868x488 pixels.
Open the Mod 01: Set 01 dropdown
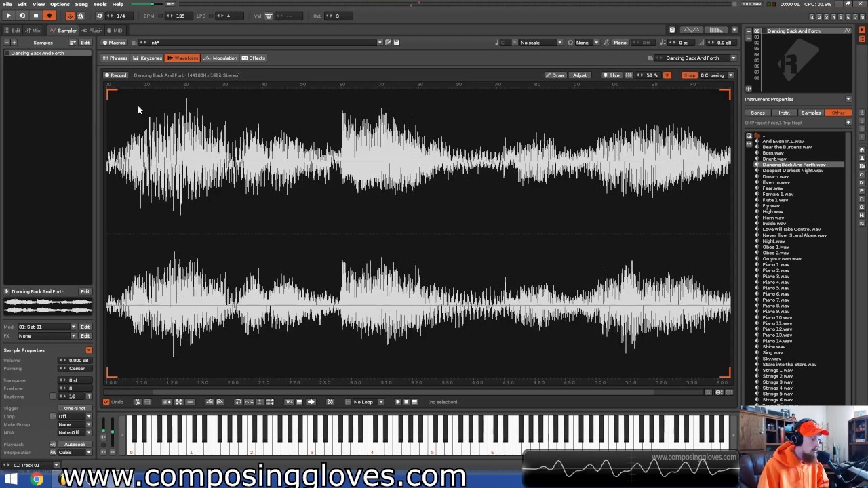[x=47, y=327]
